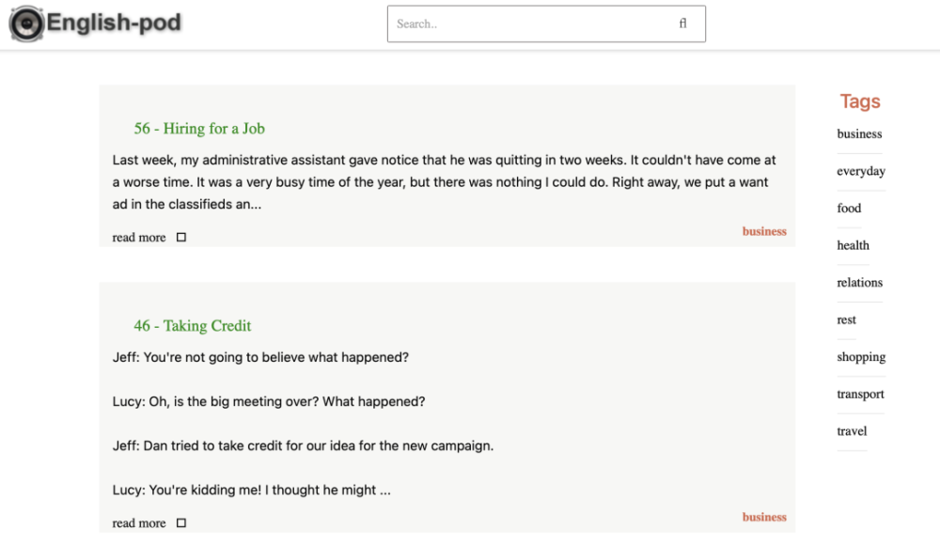Select the rest tag
The width and height of the screenshot is (940, 560).
tap(847, 319)
